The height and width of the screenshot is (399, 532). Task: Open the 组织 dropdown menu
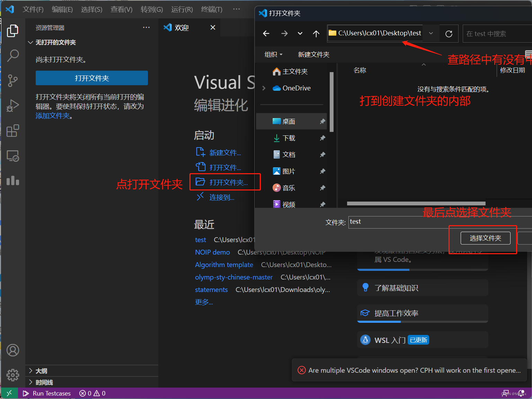tap(273, 54)
